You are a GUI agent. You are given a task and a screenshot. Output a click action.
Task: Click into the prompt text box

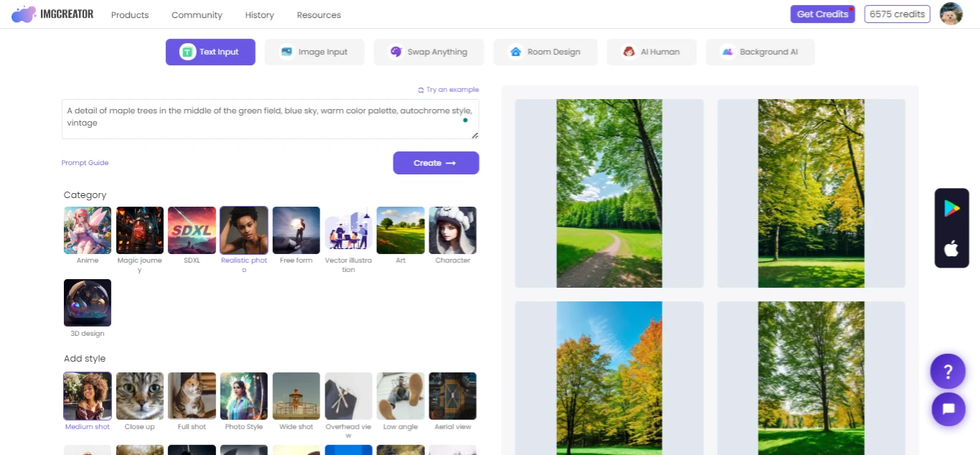pyautogui.click(x=270, y=119)
